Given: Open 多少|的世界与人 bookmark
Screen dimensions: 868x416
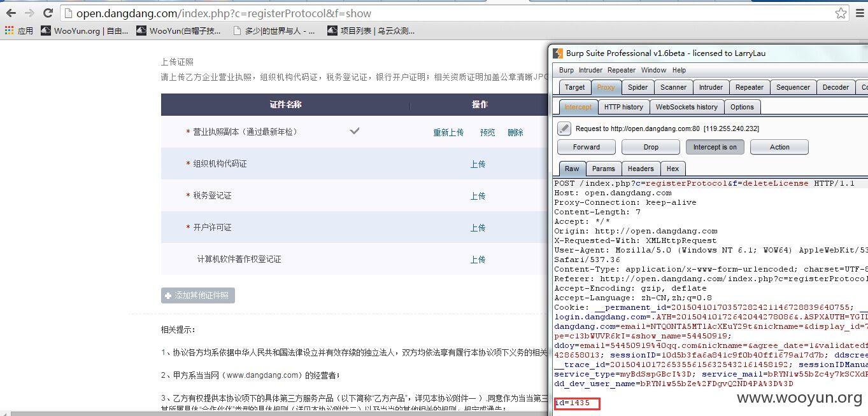Looking at the screenshot, I should point(274,31).
